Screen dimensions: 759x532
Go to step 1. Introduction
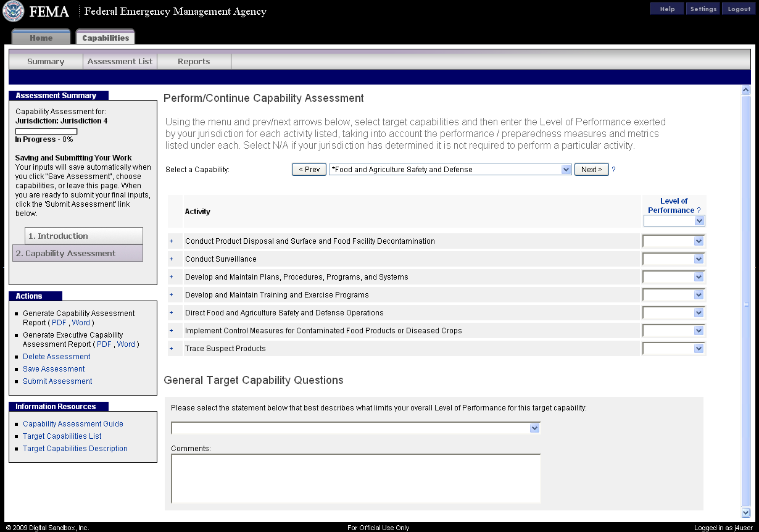(x=84, y=236)
